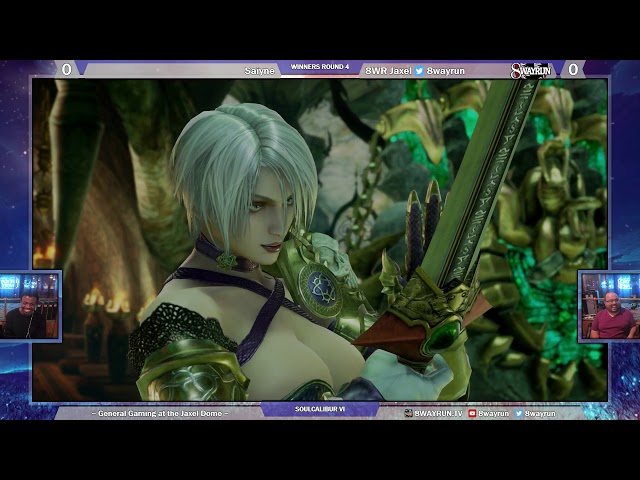640x480 pixels.
Task: Click the WINNERS ROUND 4 label
Action: tap(320, 67)
